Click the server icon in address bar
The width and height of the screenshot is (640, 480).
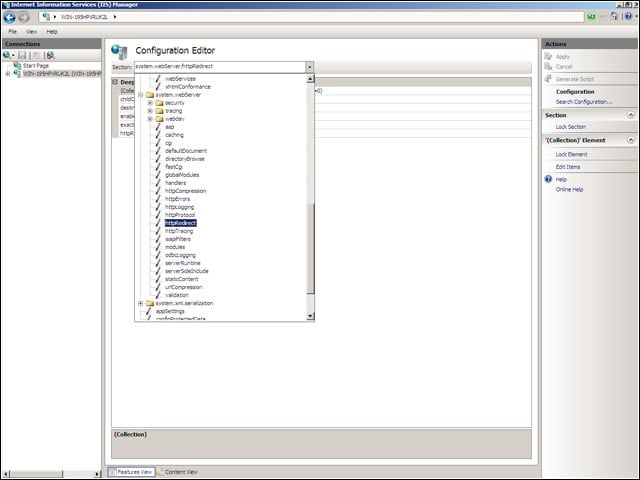click(46, 17)
